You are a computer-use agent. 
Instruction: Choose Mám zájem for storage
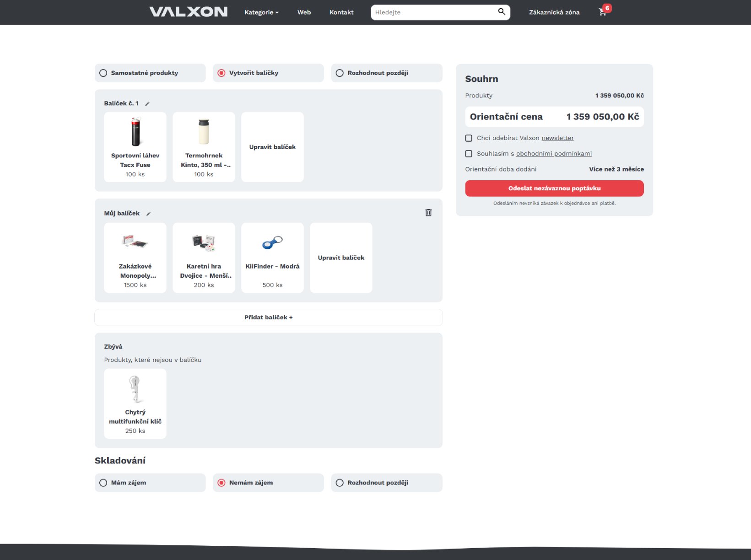pos(103,483)
